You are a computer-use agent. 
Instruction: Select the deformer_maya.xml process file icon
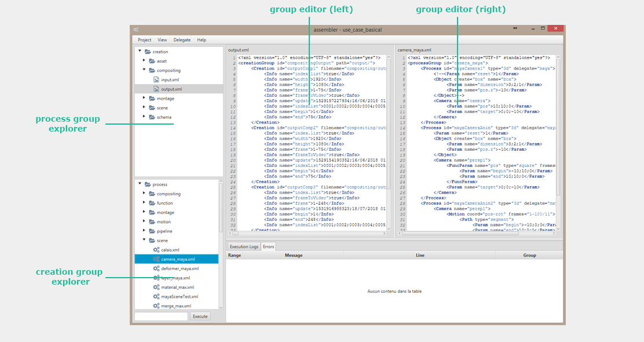156,268
